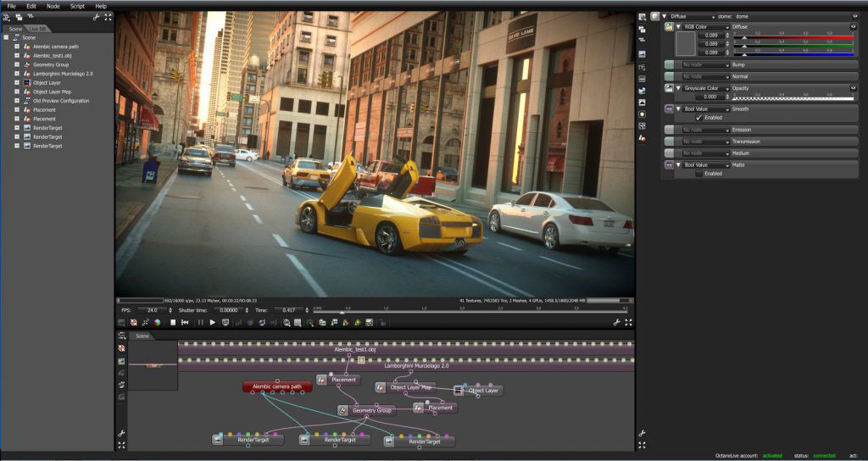This screenshot has height=461, width=868.
Task: Expand the Lamborghini Murcielago 2.0 tree item
Action: 17,74
